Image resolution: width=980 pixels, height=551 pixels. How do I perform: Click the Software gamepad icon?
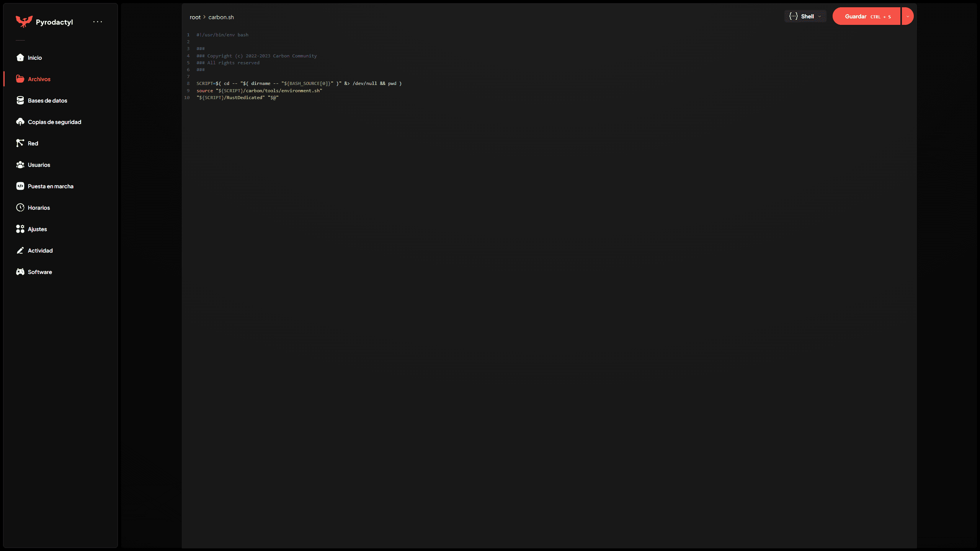click(x=20, y=272)
